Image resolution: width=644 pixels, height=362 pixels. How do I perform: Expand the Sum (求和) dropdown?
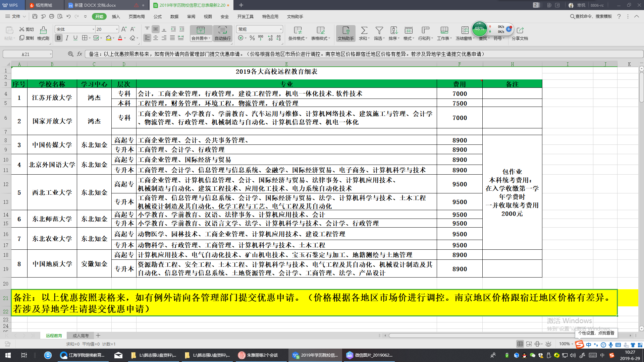[369, 38]
